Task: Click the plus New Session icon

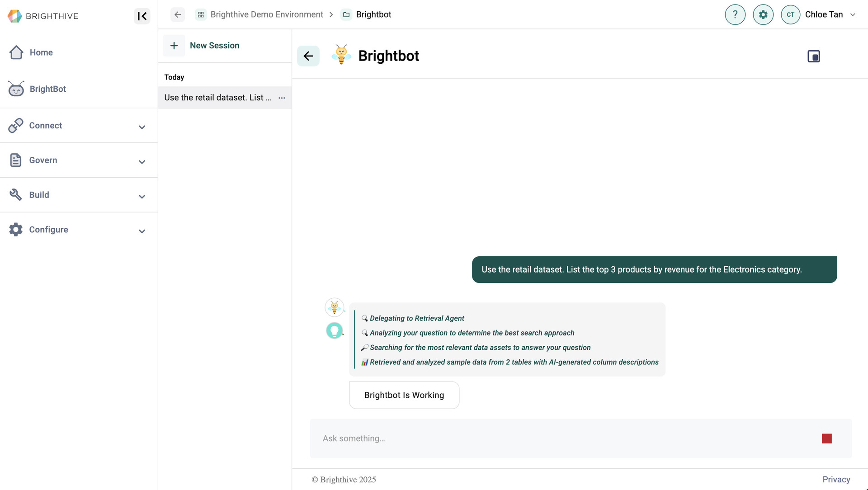Action: 174,46
